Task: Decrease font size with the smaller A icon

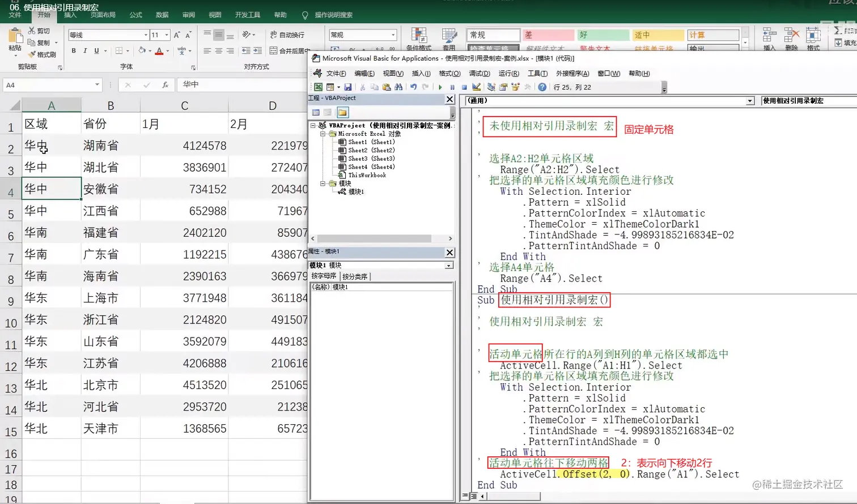Action: (188, 35)
